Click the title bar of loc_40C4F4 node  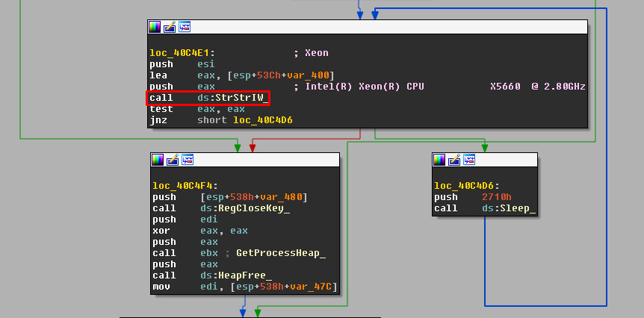[x=245, y=160]
